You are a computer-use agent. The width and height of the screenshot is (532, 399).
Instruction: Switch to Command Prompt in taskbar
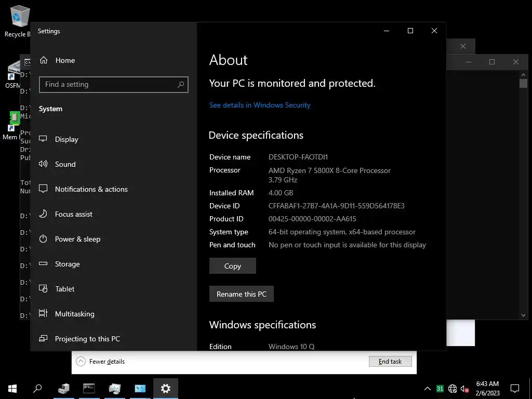tap(89, 389)
